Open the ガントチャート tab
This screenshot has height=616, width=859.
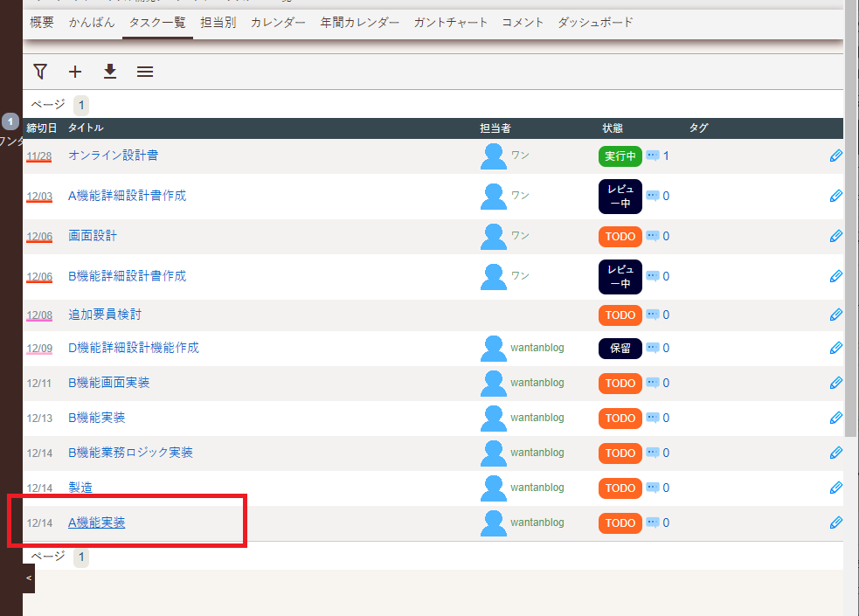(450, 23)
